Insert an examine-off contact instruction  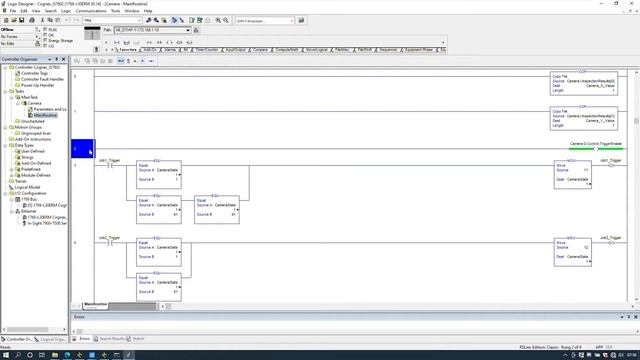click(x=159, y=42)
